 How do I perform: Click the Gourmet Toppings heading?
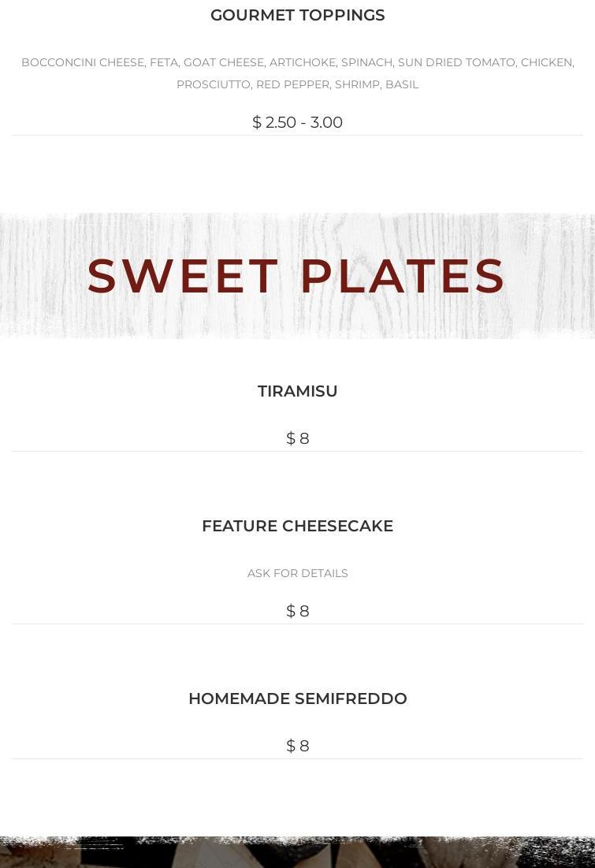[x=297, y=15]
